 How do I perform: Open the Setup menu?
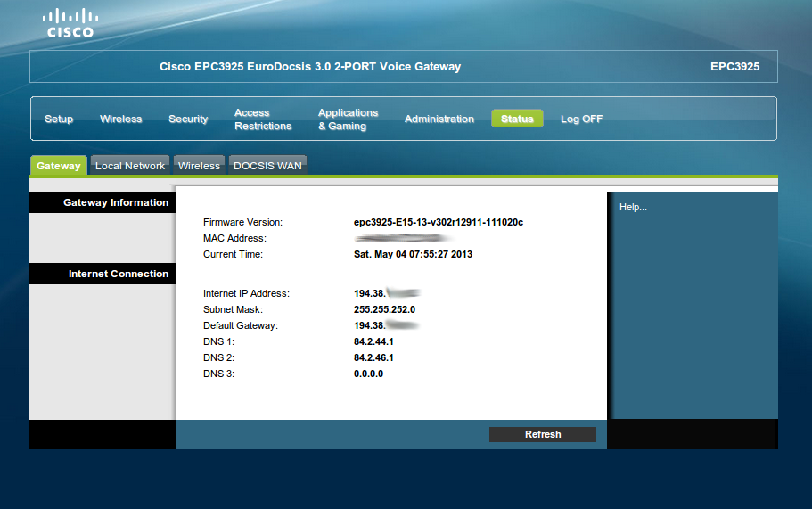59,119
